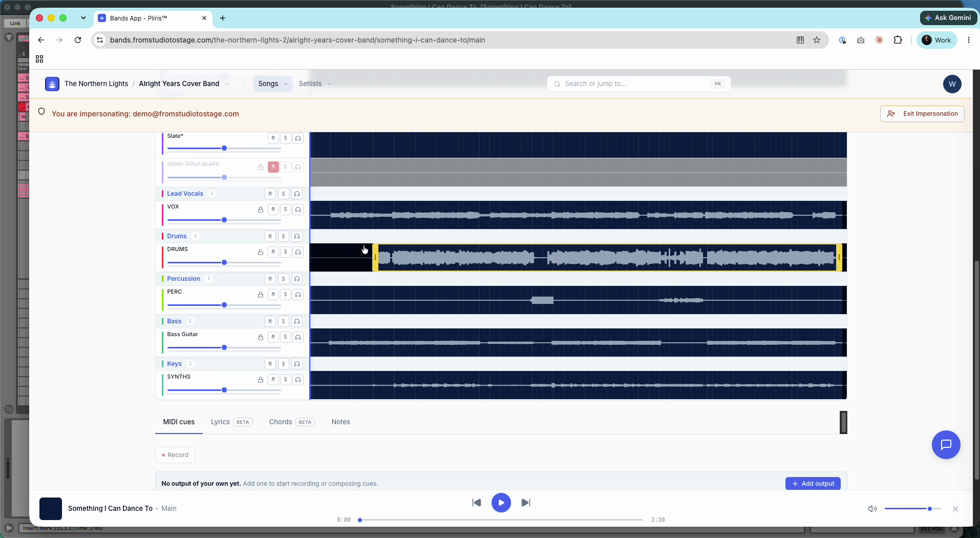
Task: Click the speaker volume icon
Action: tap(872, 509)
